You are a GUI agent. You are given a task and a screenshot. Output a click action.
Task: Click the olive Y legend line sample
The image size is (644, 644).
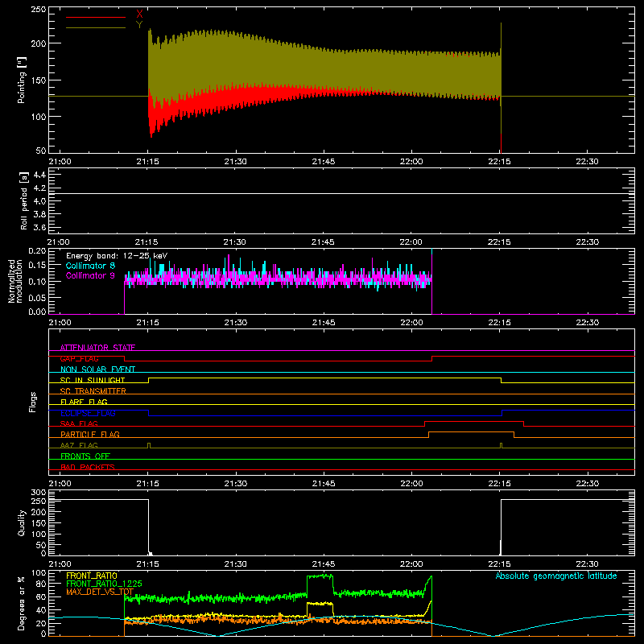[x=96, y=28]
